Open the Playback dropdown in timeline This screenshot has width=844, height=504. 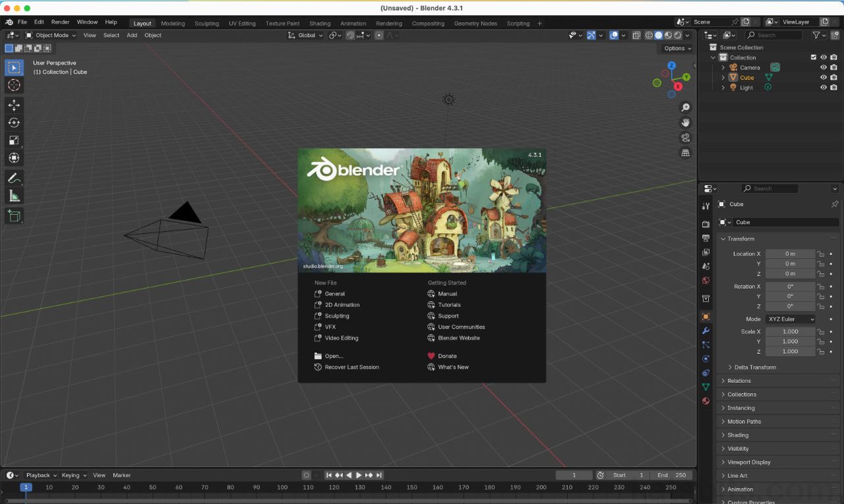click(41, 475)
